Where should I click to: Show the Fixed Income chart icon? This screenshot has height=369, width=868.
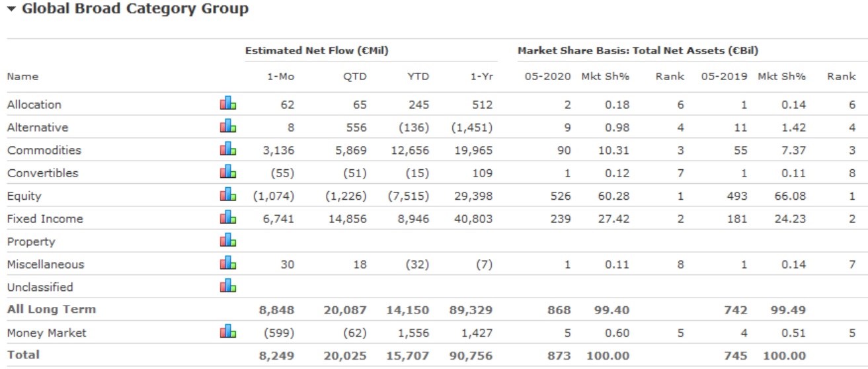click(227, 218)
